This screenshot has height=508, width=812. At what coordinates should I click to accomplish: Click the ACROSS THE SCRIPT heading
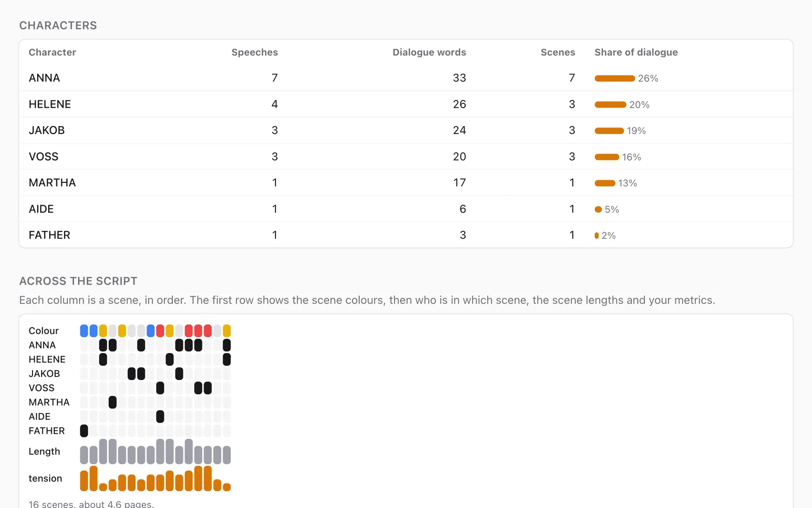78,281
